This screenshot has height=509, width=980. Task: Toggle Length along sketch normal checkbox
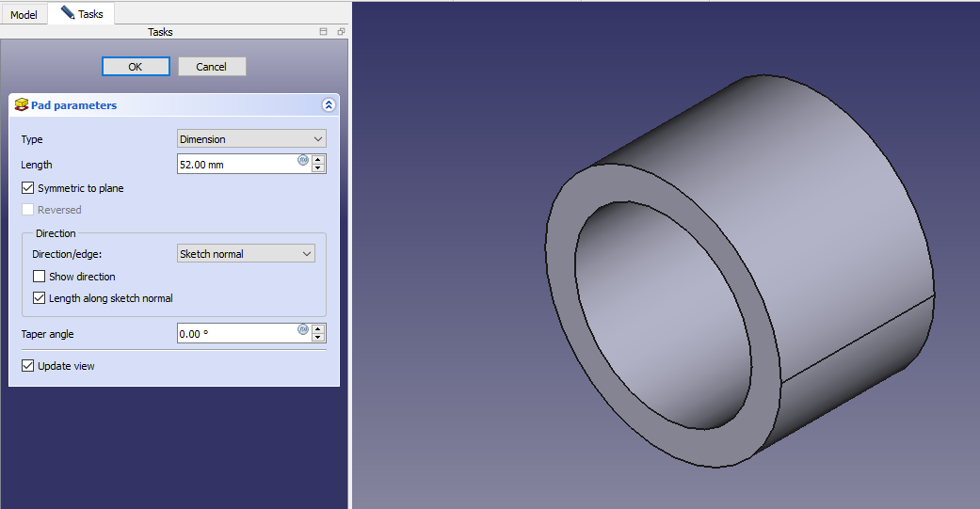click(x=40, y=298)
